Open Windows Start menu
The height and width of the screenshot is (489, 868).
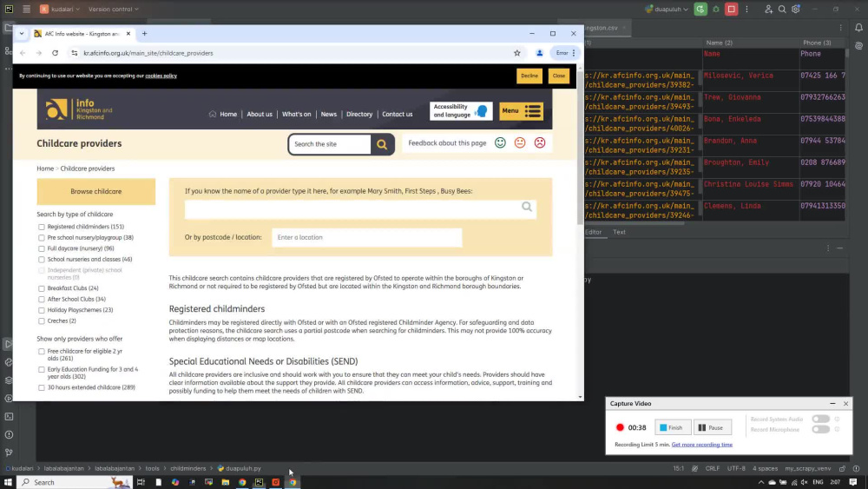[x=8, y=482]
